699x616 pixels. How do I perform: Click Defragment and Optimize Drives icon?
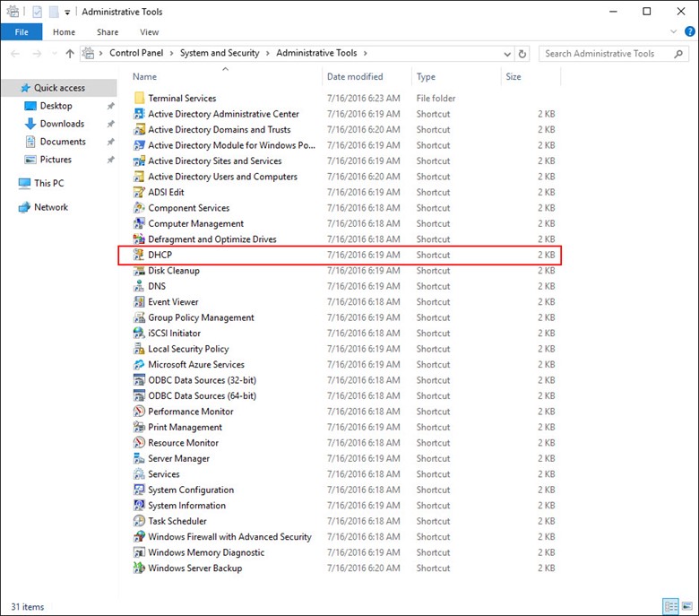click(x=139, y=239)
